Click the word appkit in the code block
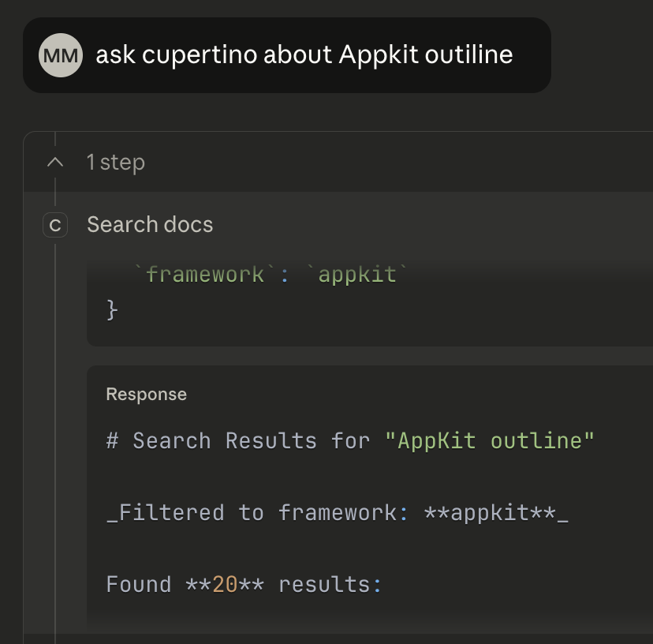 [x=356, y=274]
